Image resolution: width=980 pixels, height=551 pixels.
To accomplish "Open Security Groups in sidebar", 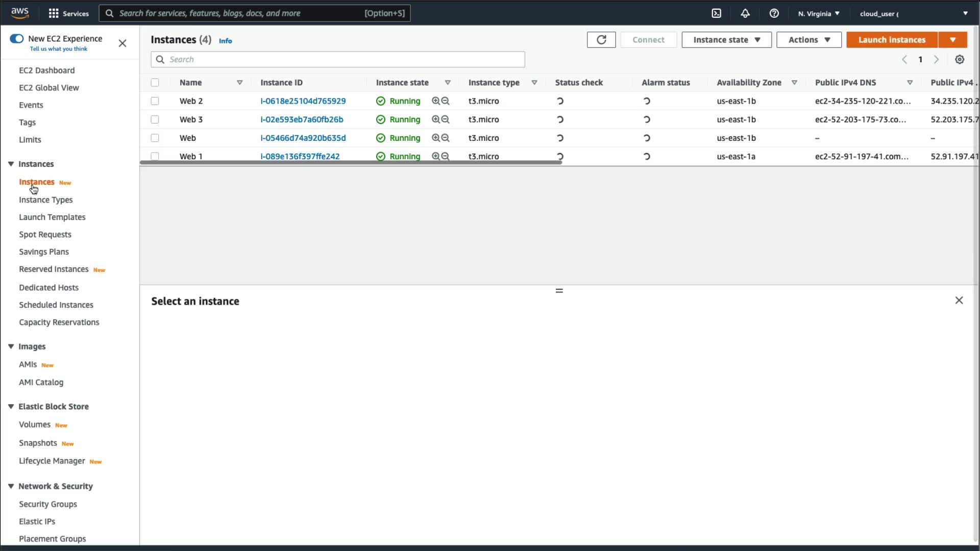I will [x=48, y=504].
